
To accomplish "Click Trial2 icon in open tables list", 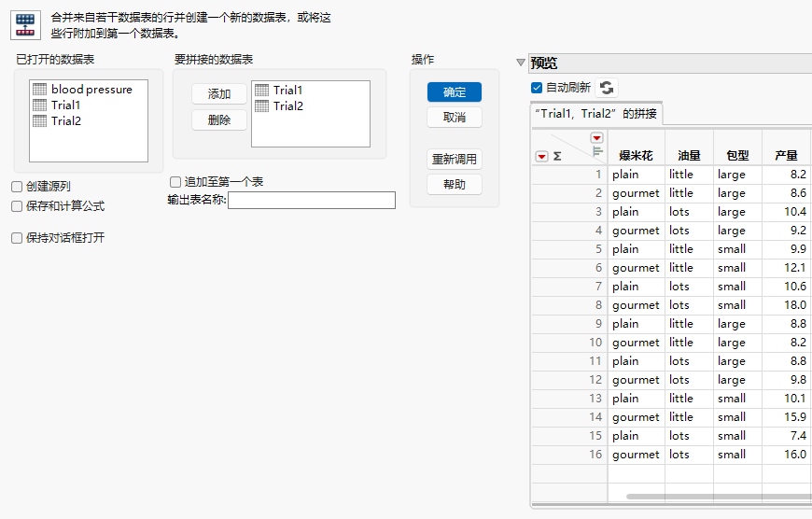I will click(x=40, y=121).
